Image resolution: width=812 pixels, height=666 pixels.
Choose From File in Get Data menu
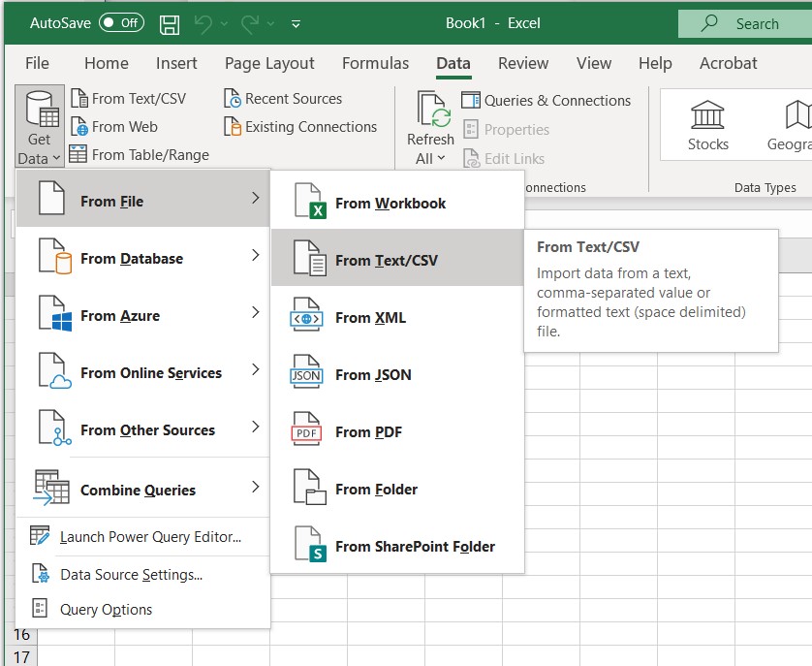coord(143,198)
